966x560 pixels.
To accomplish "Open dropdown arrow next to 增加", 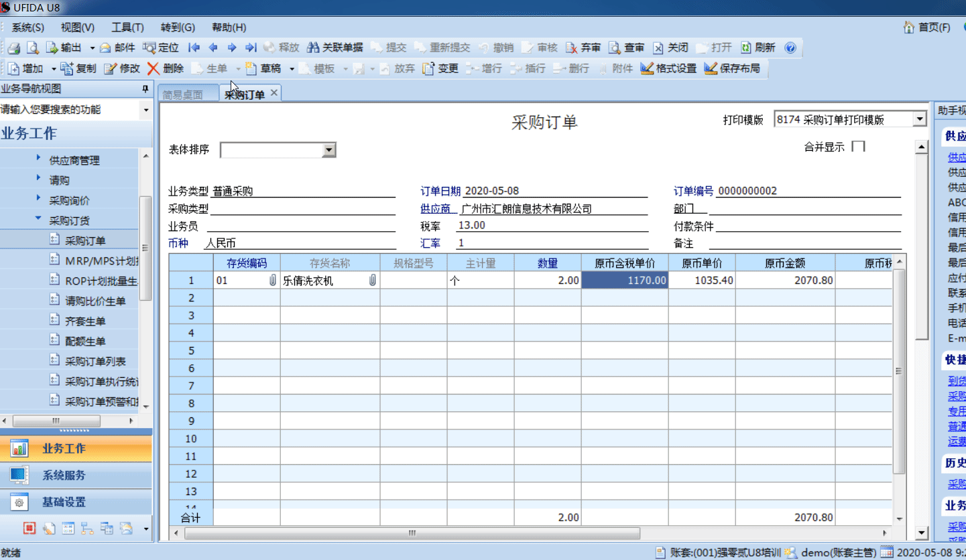I will (x=54, y=68).
